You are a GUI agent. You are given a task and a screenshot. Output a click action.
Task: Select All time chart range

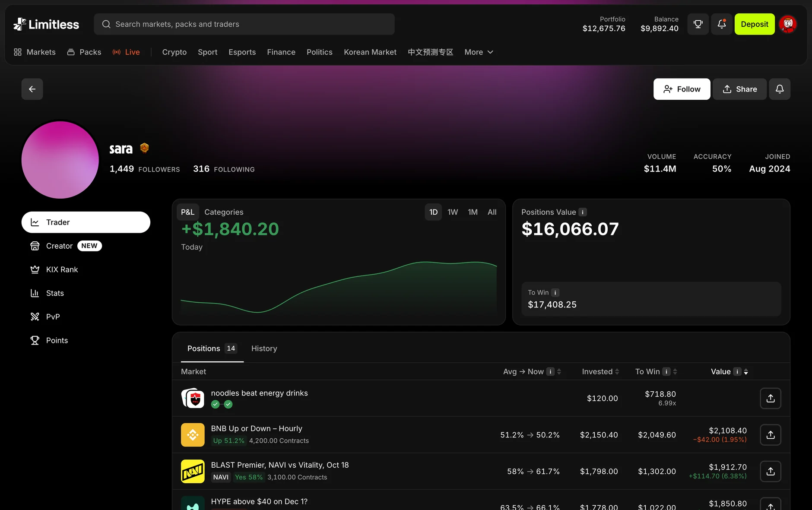(492, 212)
